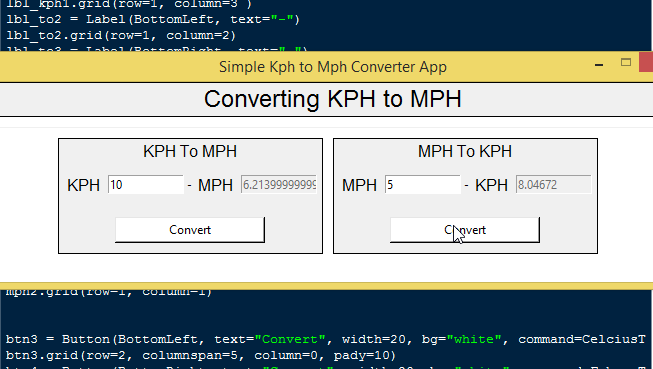Click code line 'btn3.grid(row=2, columnspan=5' in editor

point(201,355)
